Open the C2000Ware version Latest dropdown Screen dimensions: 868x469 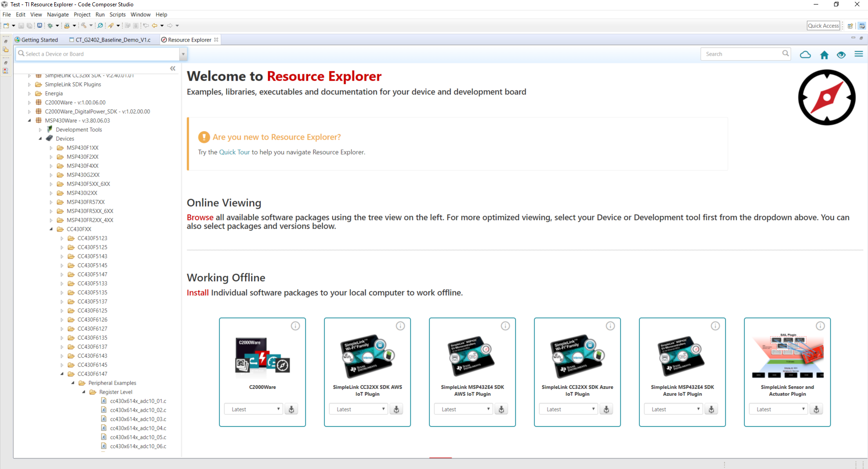[254, 409]
